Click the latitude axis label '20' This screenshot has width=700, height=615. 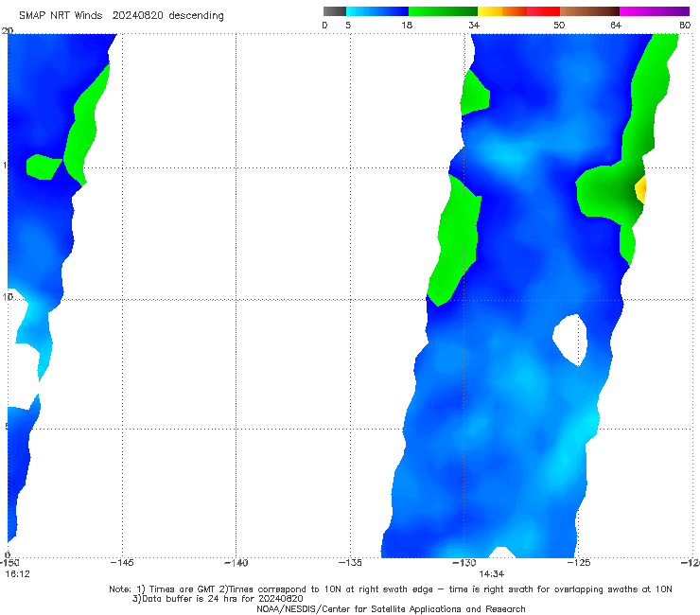coord(8,31)
